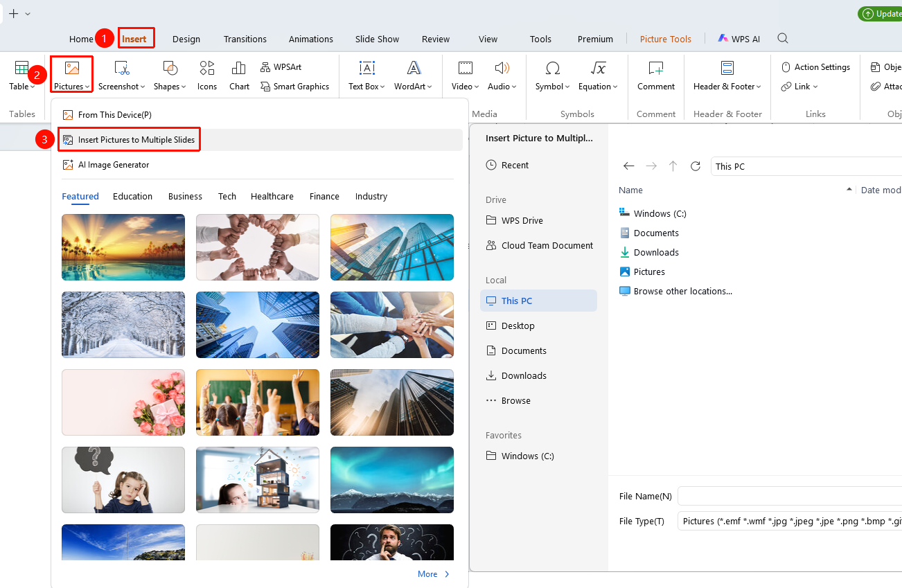Switch to the Animations tab
Viewport: 902px width, 588px height.
click(311, 39)
